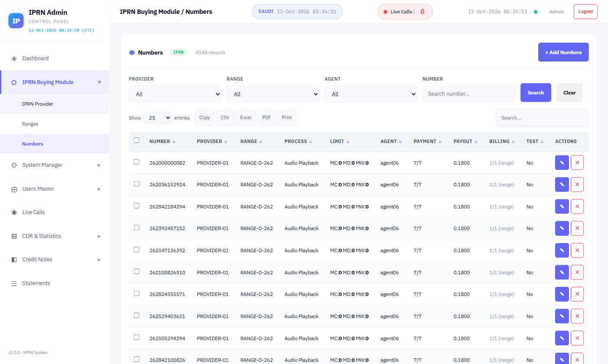Viewport: 608px width, 364px height.
Task: Open the Ranges submenu item
Action: [55, 124]
